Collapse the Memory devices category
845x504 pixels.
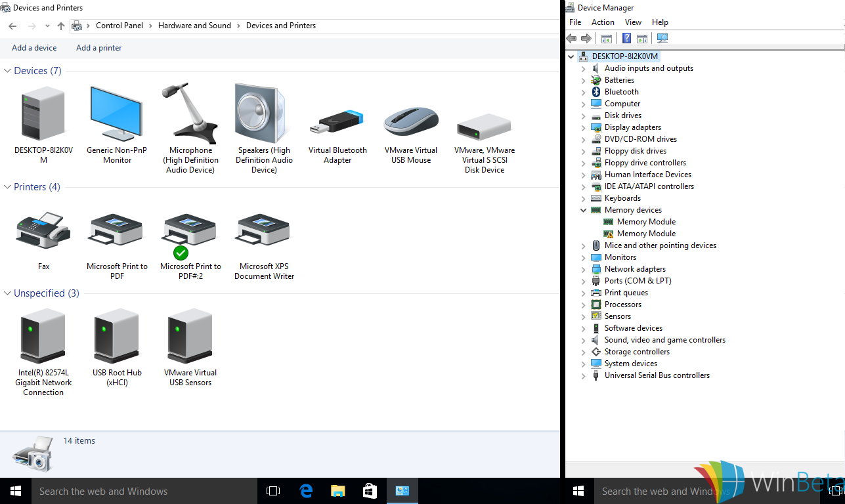[583, 209]
